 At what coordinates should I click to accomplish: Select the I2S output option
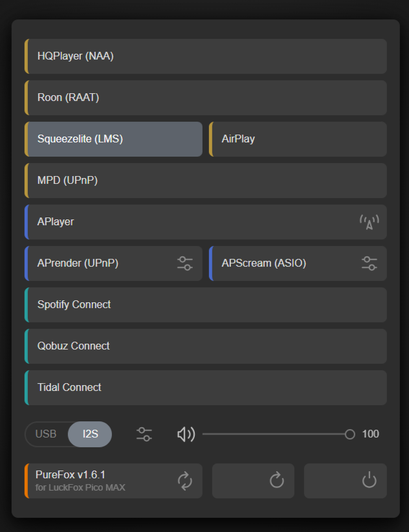coord(90,434)
